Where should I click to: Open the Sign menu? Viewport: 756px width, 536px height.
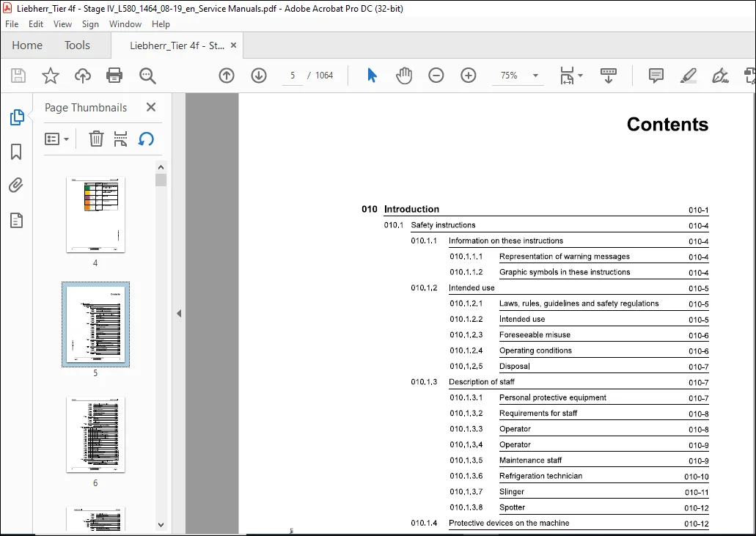click(90, 24)
